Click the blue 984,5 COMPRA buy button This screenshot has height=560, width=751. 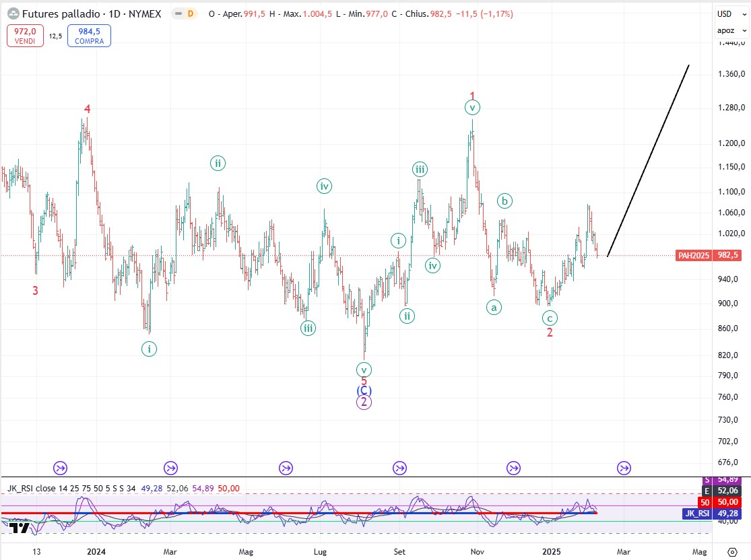pos(89,36)
